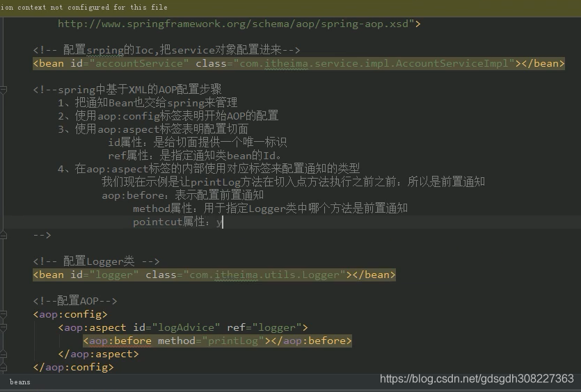Click line '我们现在示例是让printLog方法'

tap(293, 181)
